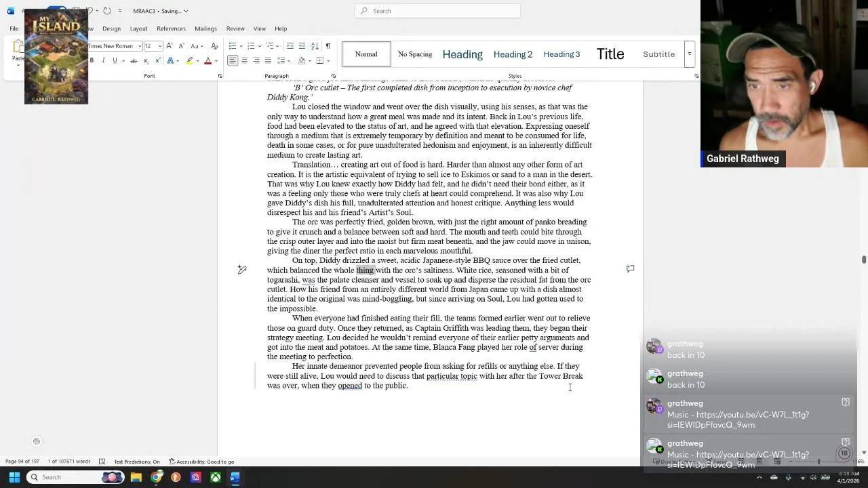Image resolution: width=868 pixels, height=488 pixels.
Task: Click the Text Effects icon
Action: click(170, 60)
